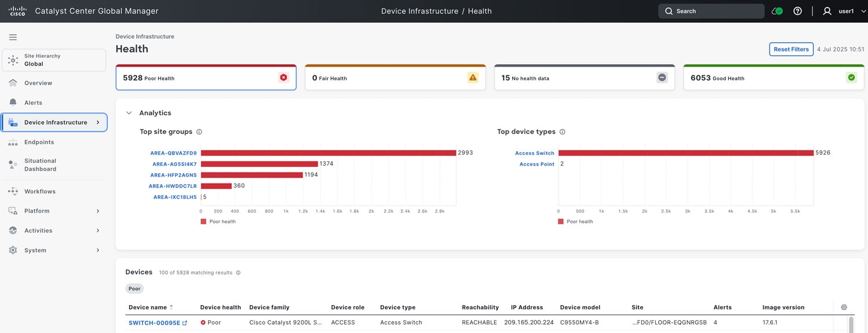Click the Good Health green checkmark icon
Viewport: 868px width, 333px height.
[x=851, y=78]
